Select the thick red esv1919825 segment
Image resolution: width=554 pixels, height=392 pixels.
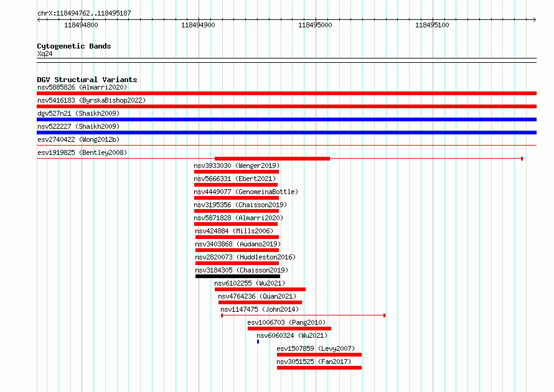pos(272,159)
